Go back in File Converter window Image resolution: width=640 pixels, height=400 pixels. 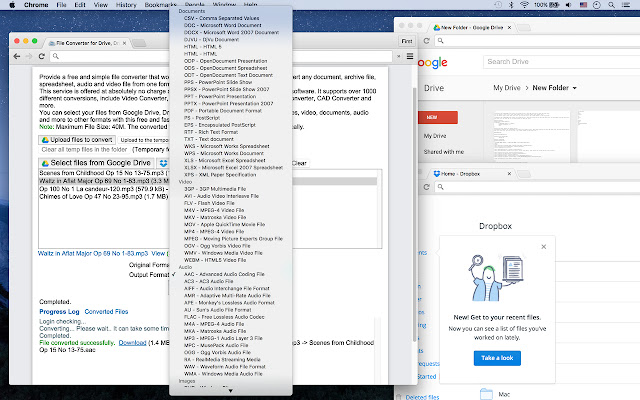click(x=17, y=56)
